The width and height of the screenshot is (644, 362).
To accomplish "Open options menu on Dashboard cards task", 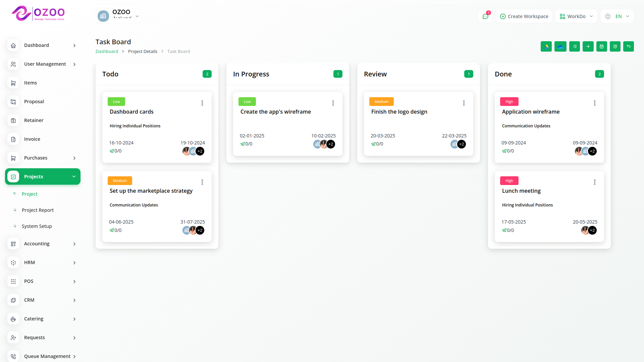I will [x=202, y=103].
